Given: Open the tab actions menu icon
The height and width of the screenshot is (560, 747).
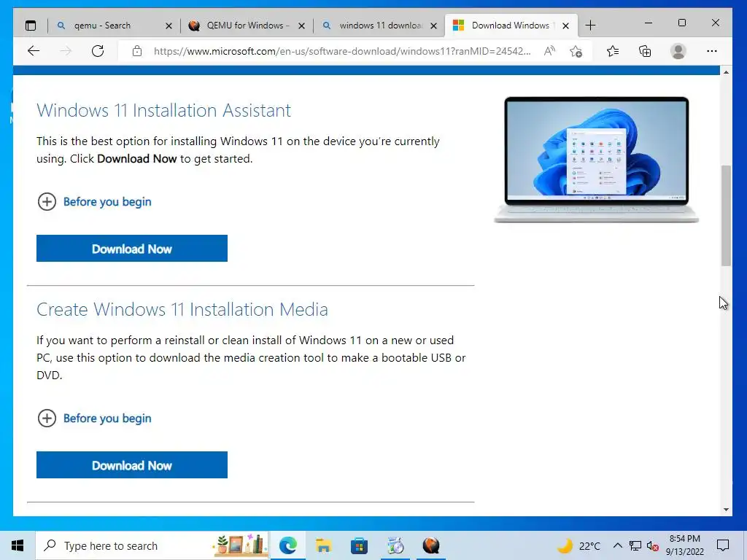Looking at the screenshot, I should 31,26.
